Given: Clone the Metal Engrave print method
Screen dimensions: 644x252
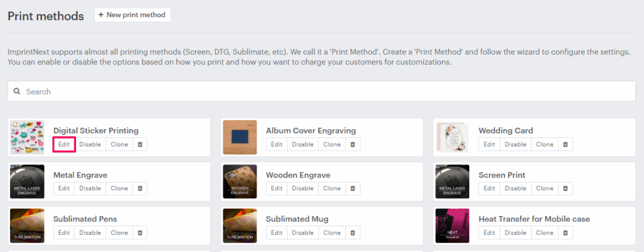Looking at the screenshot, I should [119, 188].
